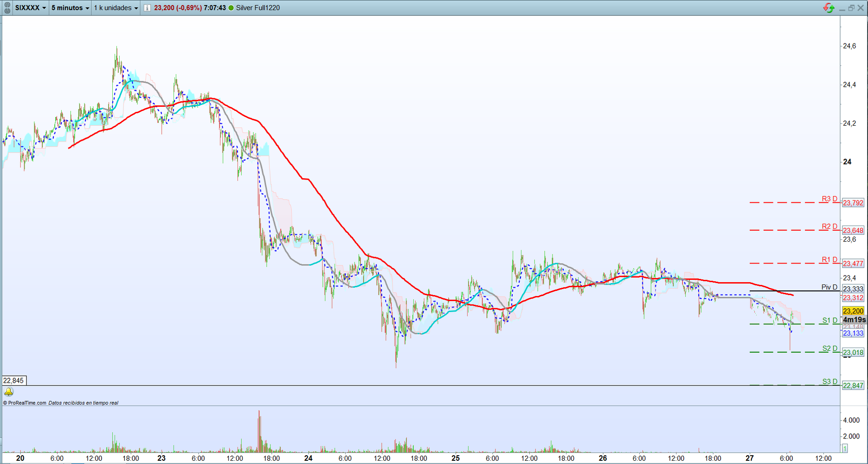Click the red 23,312 price tag
The height and width of the screenshot is (464, 868).
[x=853, y=298]
